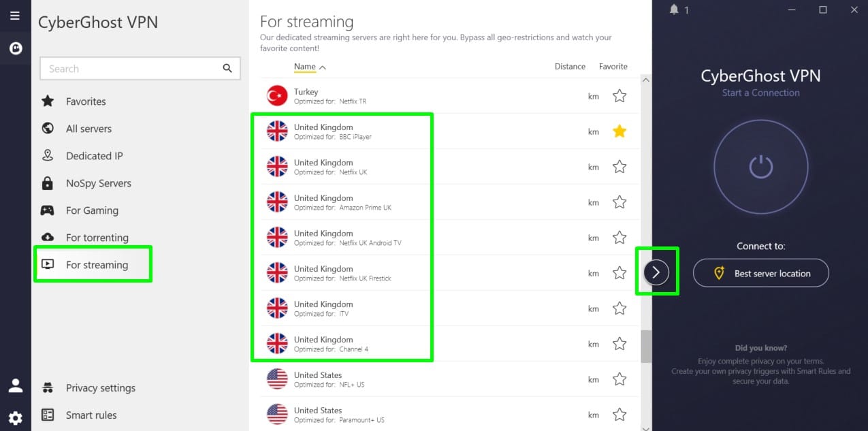Sort servers by Distance column
The width and height of the screenshot is (868, 431).
point(570,67)
